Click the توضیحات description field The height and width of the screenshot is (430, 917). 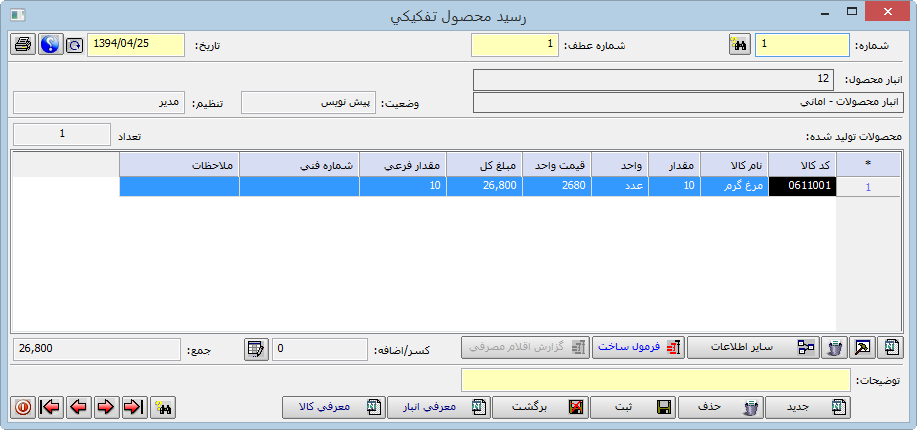point(656,380)
